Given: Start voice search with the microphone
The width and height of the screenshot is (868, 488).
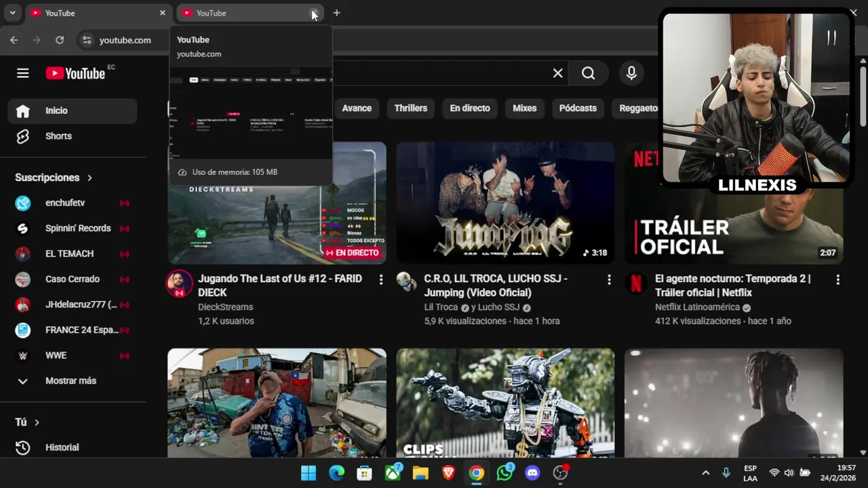Looking at the screenshot, I should (631, 73).
